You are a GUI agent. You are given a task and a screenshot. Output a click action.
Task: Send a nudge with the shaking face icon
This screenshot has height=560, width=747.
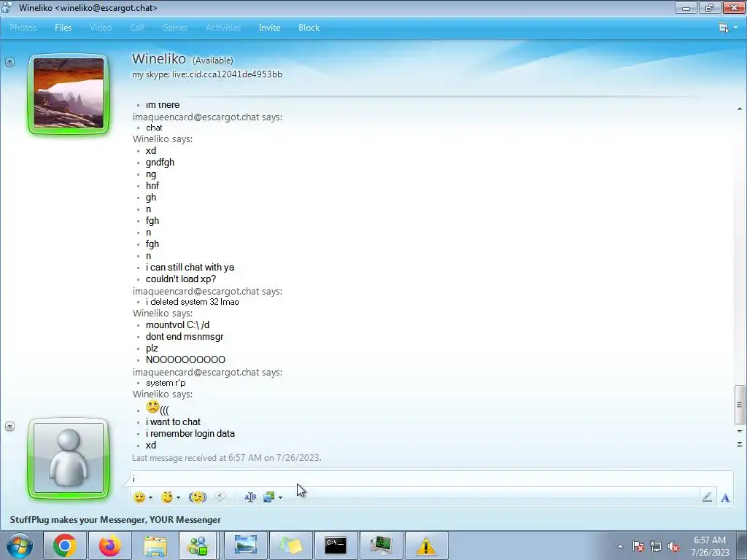(x=197, y=497)
